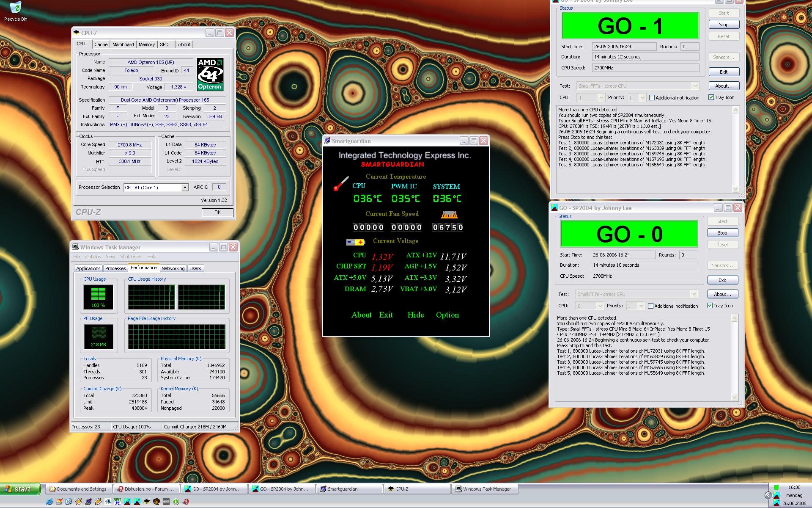This screenshot has height=508, width=812.
Task: Switch to Documents and Settings taskbar button
Action: point(79,489)
